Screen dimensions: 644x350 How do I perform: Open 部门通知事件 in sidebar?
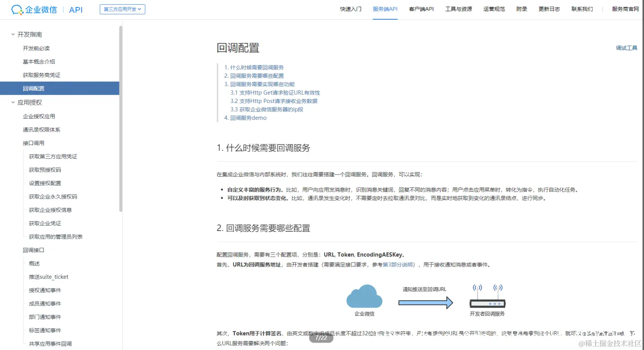[45, 317]
